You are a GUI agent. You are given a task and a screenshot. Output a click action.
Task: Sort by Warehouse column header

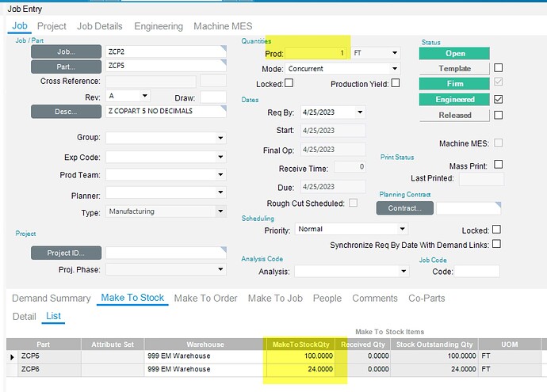205,344
